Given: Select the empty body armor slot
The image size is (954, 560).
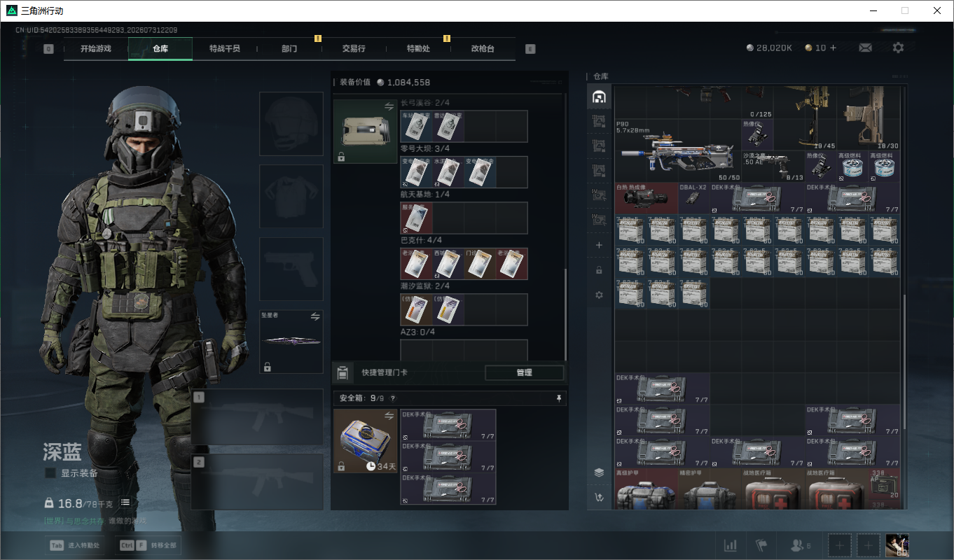Looking at the screenshot, I should click(291, 197).
